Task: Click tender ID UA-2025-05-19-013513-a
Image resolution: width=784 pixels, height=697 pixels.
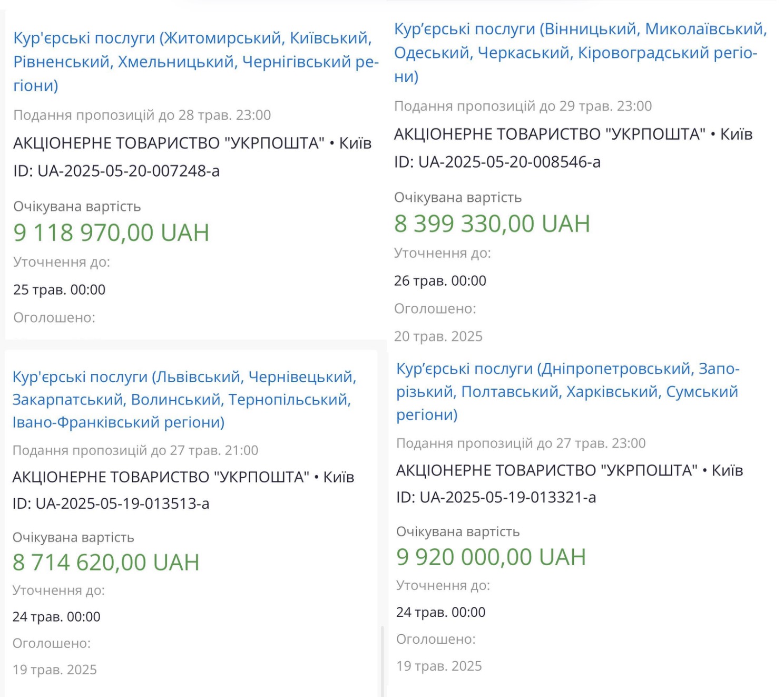Action: (111, 504)
